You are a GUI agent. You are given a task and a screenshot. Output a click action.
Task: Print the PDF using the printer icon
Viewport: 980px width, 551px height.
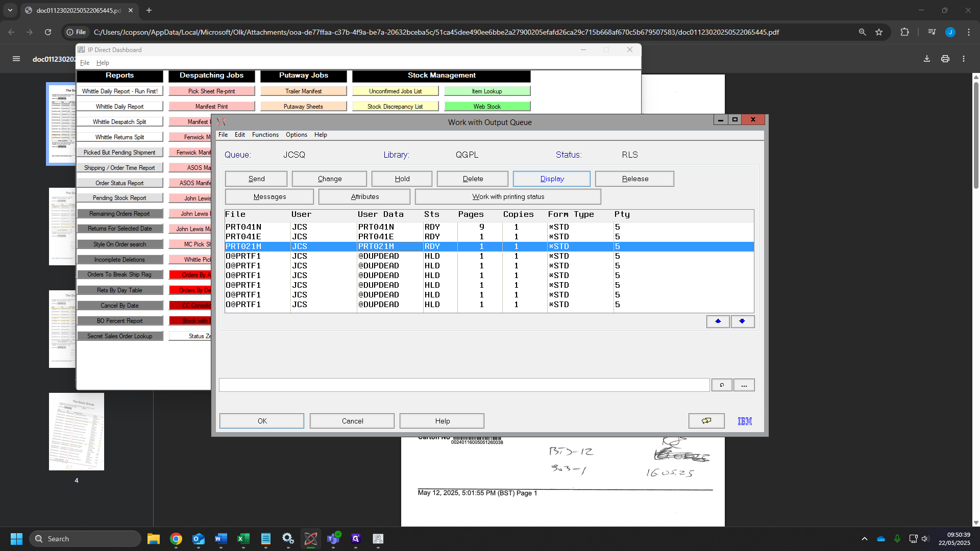tap(945, 59)
